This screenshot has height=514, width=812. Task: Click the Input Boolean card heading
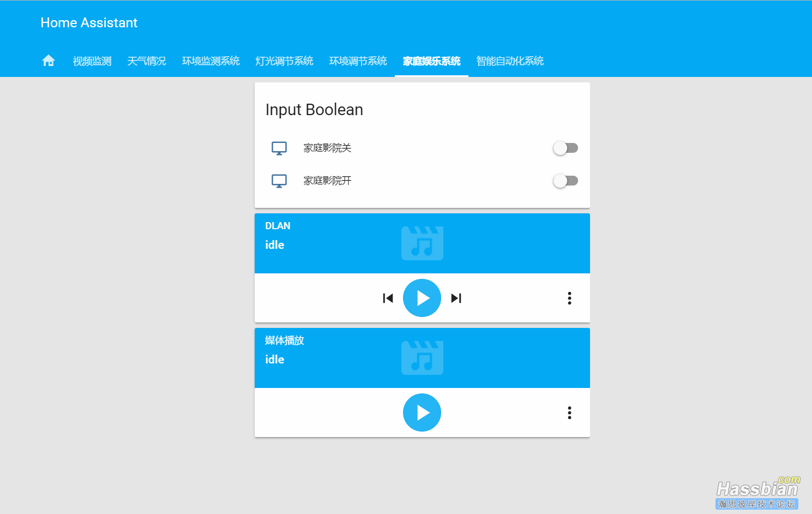[x=314, y=110]
